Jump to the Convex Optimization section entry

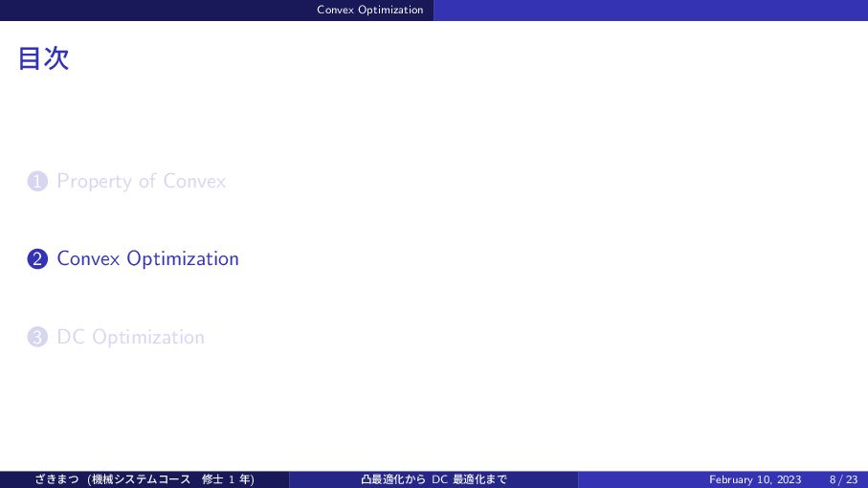[x=147, y=259]
